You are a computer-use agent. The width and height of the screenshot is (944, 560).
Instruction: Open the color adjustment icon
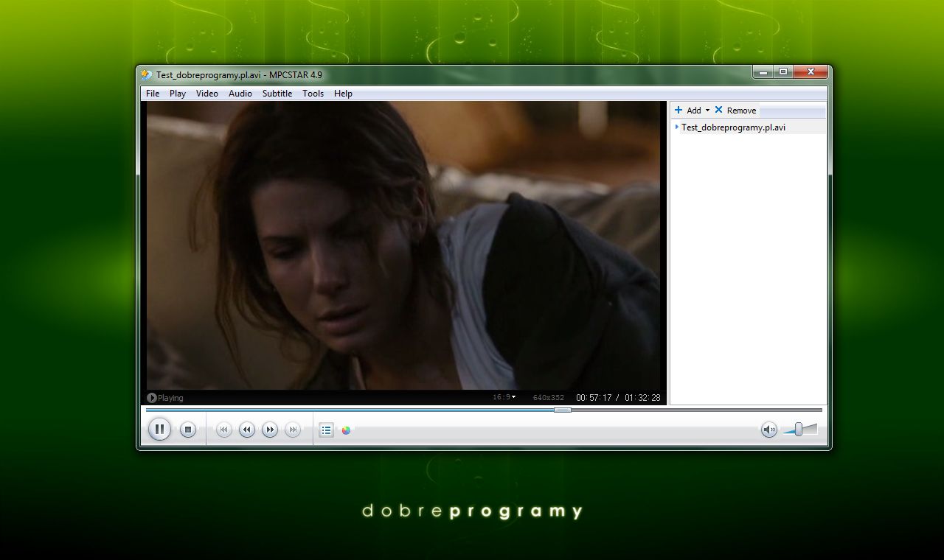point(346,430)
